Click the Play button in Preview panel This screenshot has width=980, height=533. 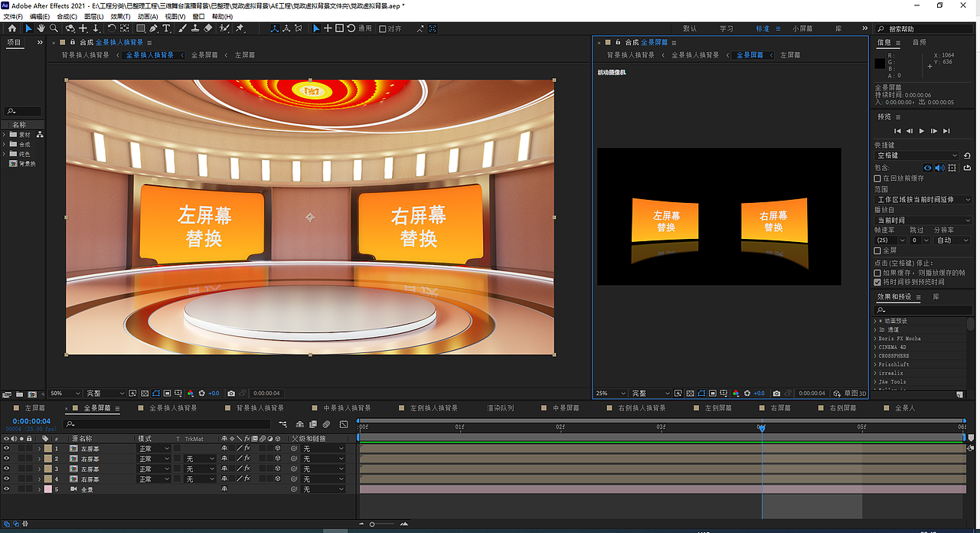(x=922, y=131)
